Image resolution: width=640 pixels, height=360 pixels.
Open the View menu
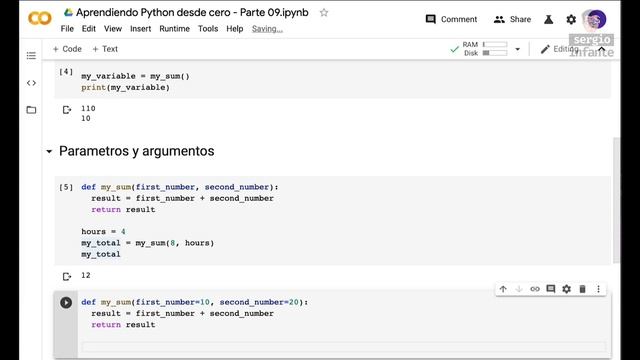(x=113, y=29)
